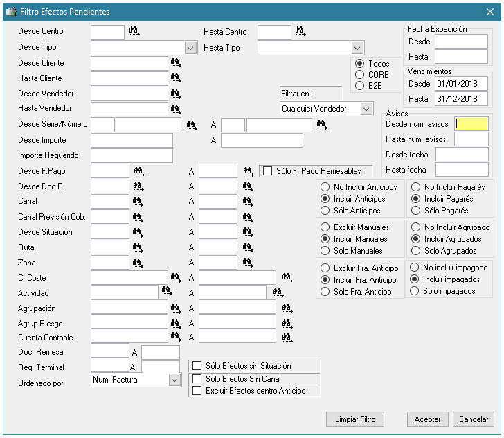Search vendors for Hasta Vendedor

click(176, 109)
